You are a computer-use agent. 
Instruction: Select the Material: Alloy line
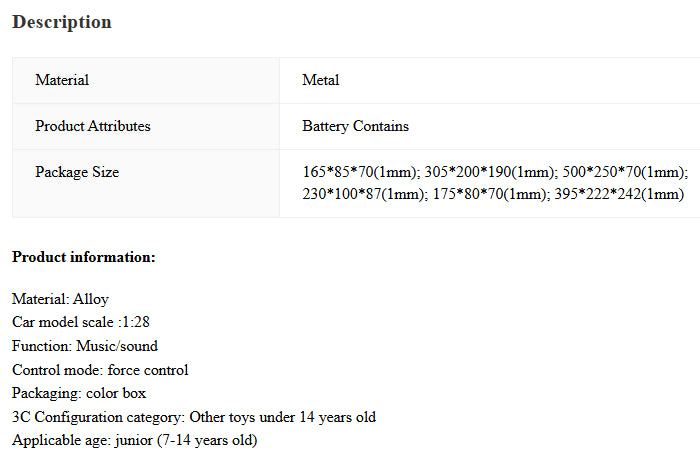coord(60,299)
